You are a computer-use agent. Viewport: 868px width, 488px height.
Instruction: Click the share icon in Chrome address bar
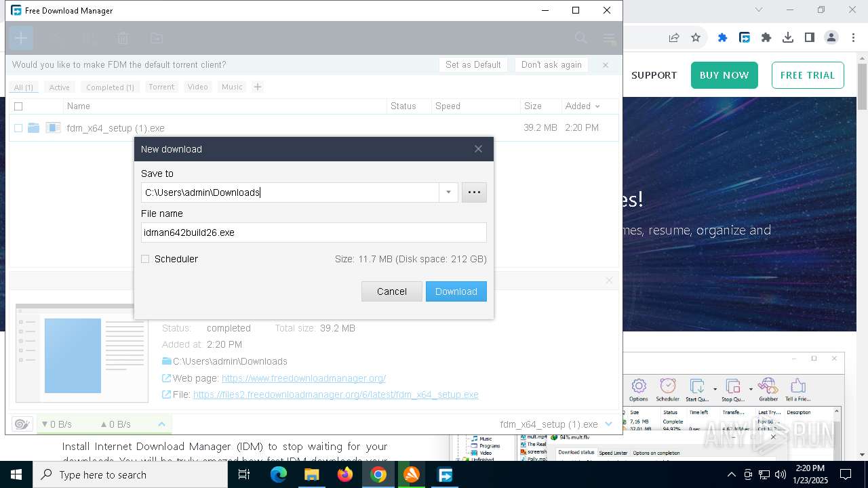673,38
